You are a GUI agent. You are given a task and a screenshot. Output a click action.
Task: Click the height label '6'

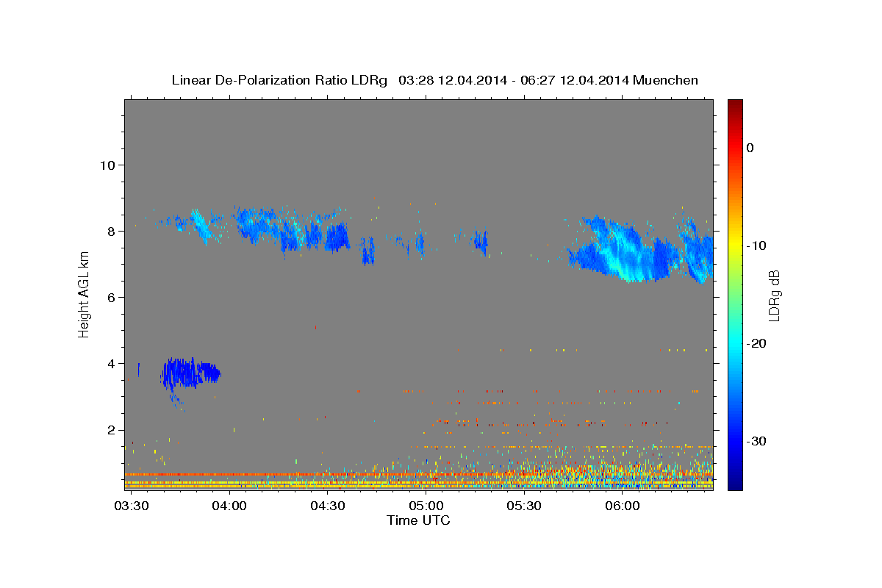pyautogui.click(x=110, y=297)
